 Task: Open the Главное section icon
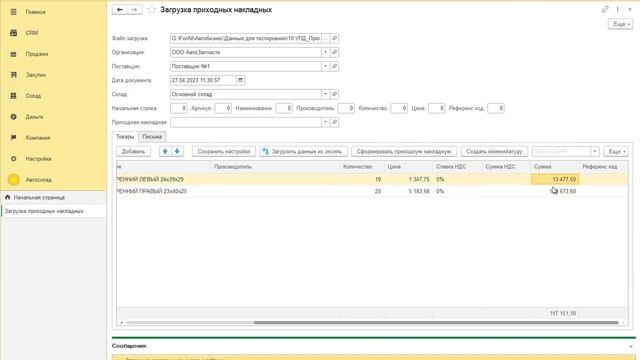(x=13, y=12)
